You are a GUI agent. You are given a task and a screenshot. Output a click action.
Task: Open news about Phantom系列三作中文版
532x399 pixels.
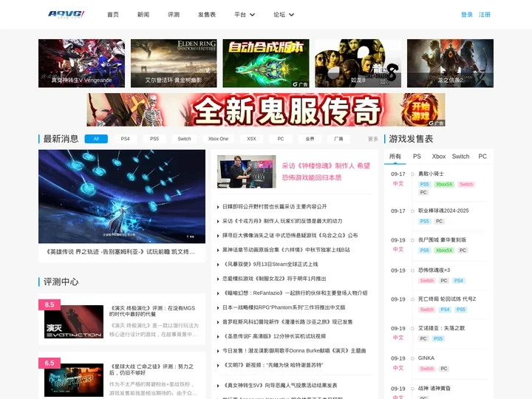click(x=284, y=307)
